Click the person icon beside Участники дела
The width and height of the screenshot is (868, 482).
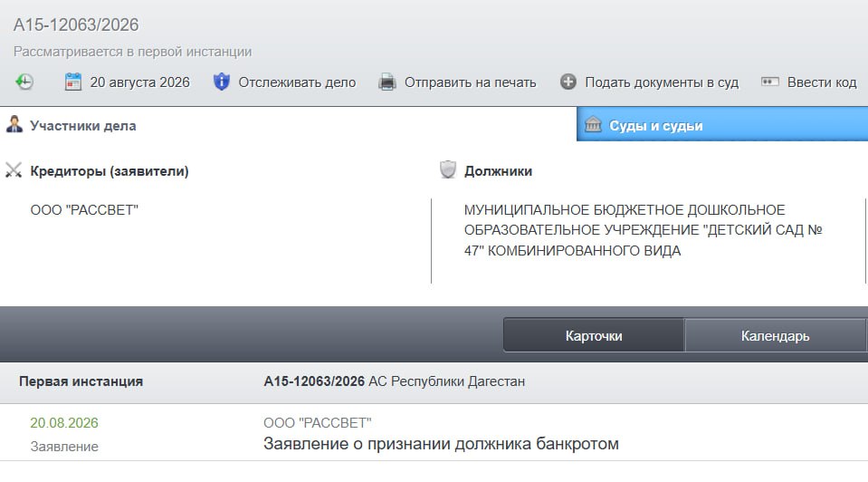[x=14, y=125]
